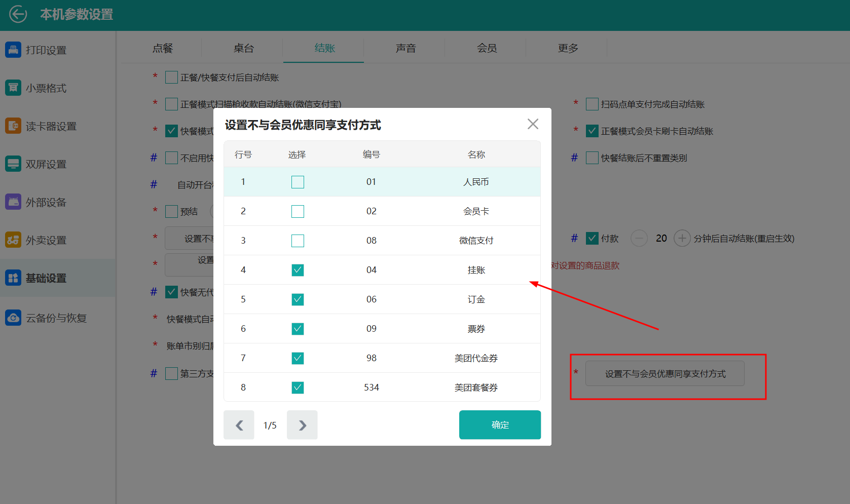This screenshot has width=850, height=504.
Task: Open 外部设备 device icon in sidebar
Action: pyautogui.click(x=13, y=202)
